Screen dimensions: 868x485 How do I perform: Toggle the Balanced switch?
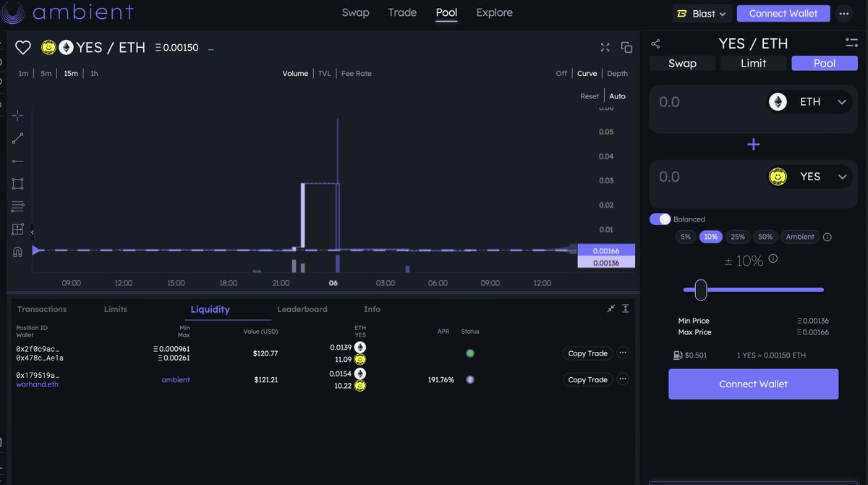pos(660,219)
